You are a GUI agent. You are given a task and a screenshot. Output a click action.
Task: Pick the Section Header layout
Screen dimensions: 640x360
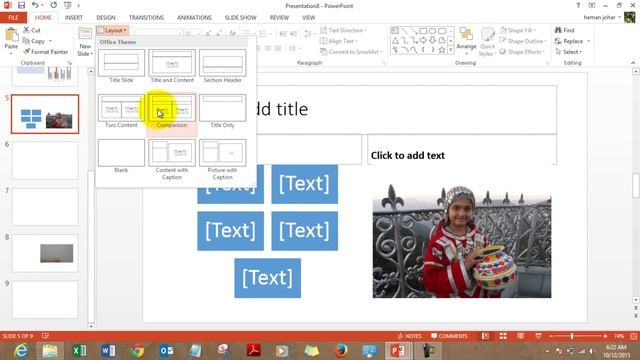pyautogui.click(x=222, y=66)
